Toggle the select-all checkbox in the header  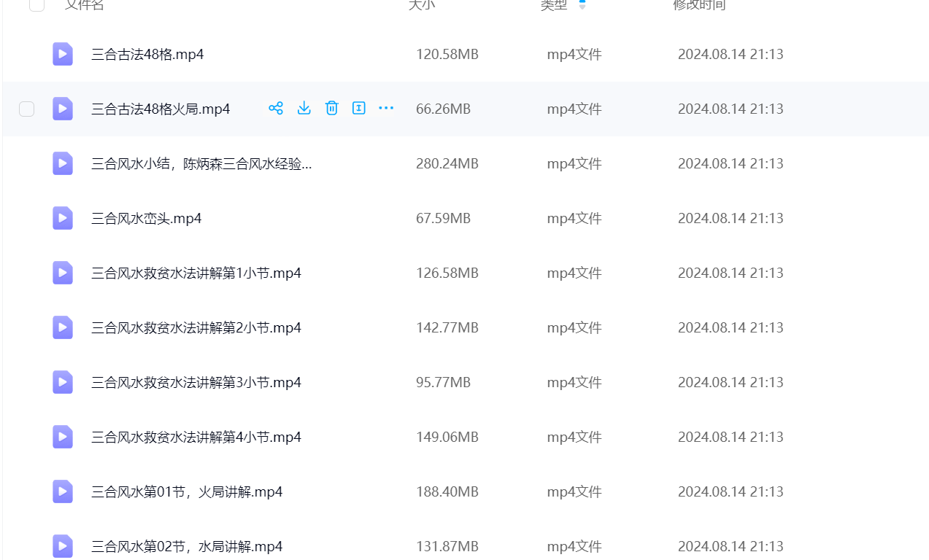[x=36, y=5]
